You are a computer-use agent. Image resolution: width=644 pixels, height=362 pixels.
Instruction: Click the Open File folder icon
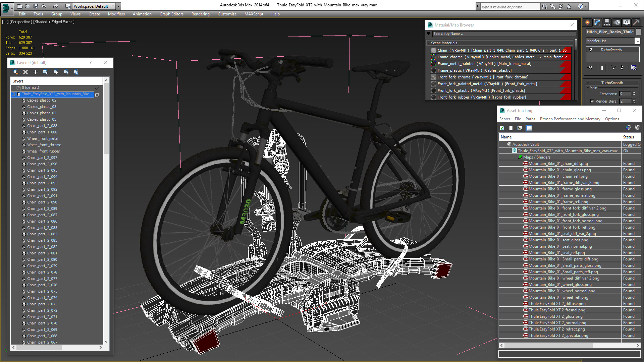click(x=28, y=6)
